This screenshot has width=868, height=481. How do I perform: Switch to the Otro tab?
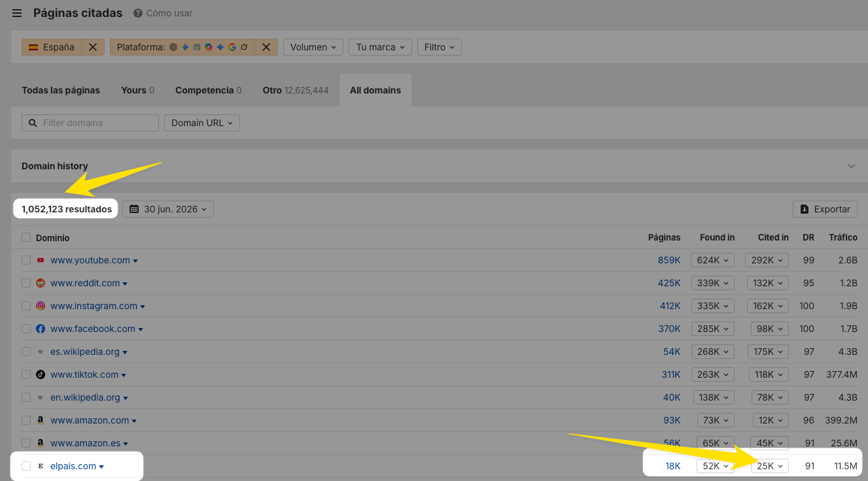pyautogui.click(x=296, y=90)
